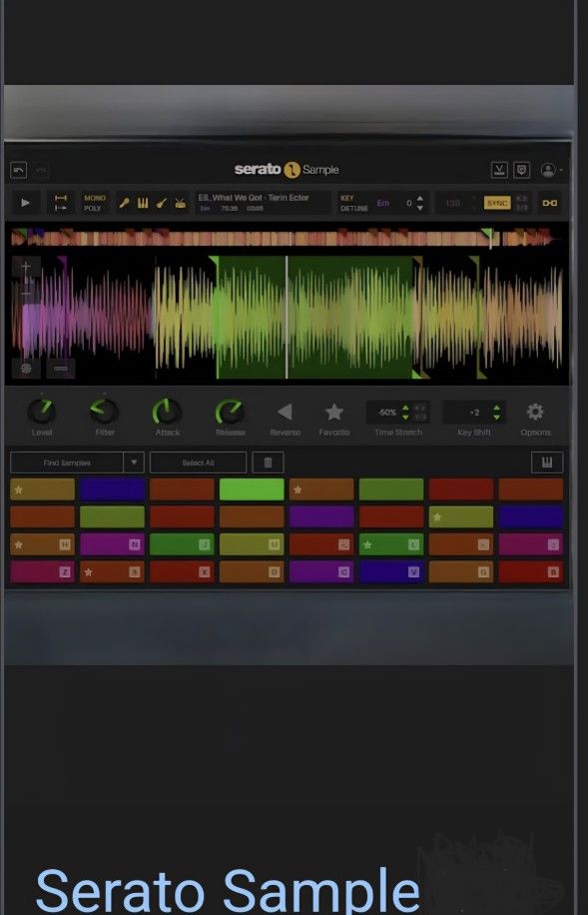
Task: Trigger the green pad labeled J
Action: (182, 544)
